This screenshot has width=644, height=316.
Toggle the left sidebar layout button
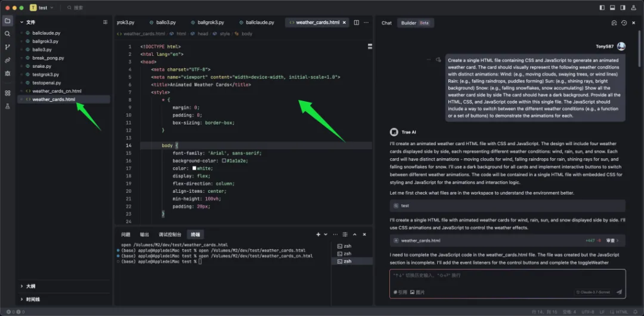pos(602,8)
